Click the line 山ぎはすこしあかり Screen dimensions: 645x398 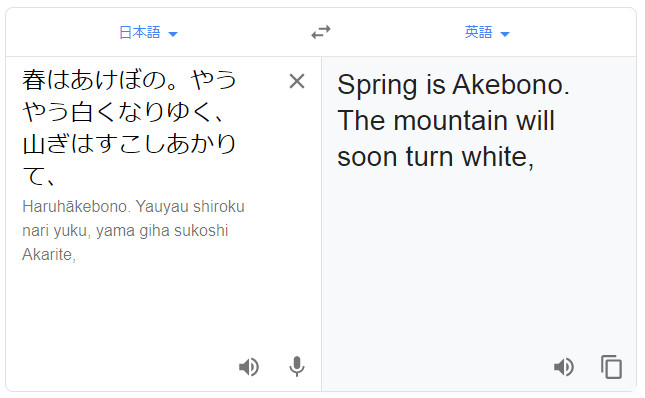click(129, 144)
